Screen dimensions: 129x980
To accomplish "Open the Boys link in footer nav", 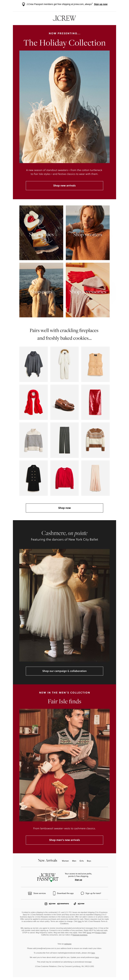I will [x=89, y=861].
